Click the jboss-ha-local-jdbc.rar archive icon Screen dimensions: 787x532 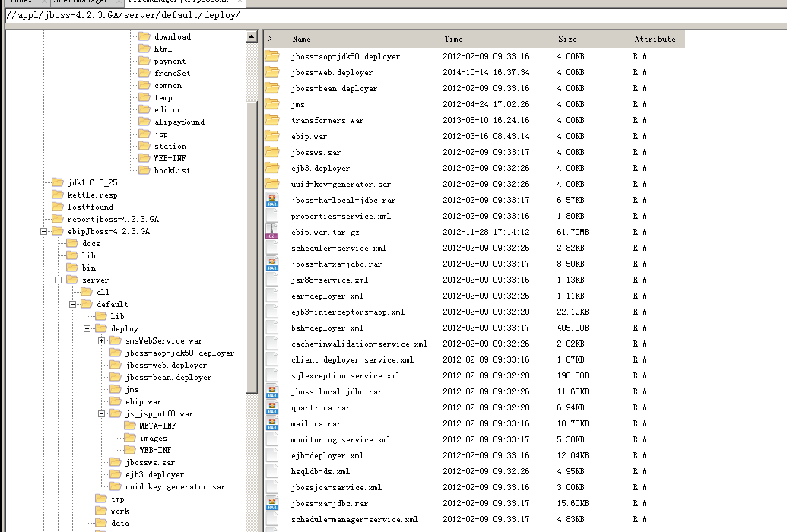[x=272, y=200]
